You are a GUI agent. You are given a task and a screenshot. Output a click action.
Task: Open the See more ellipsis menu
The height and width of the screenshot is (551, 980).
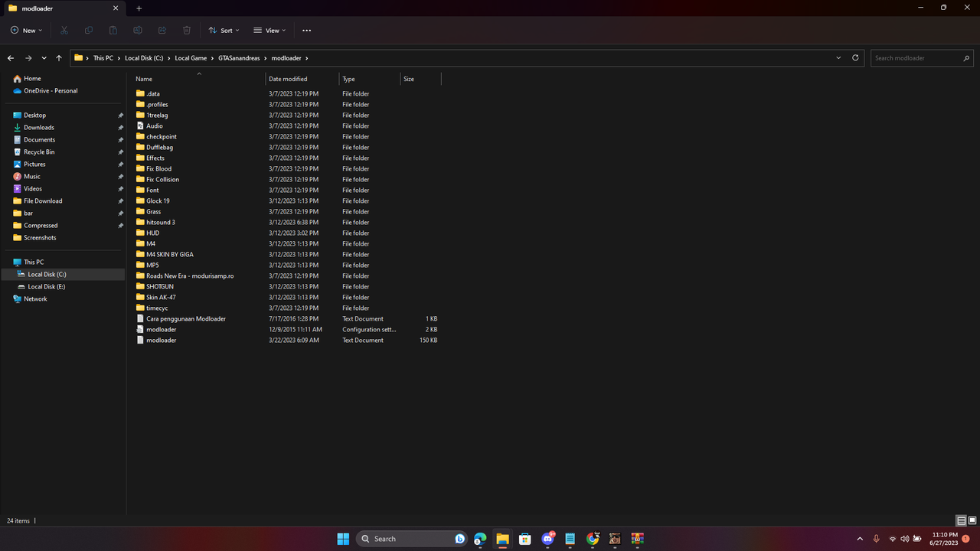click(x=307, y=31)
